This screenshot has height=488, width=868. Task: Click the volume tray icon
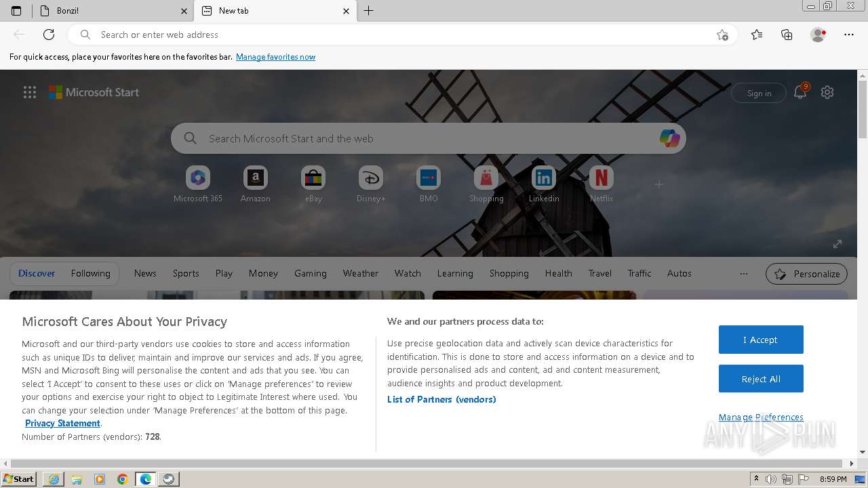click(771, 479)
